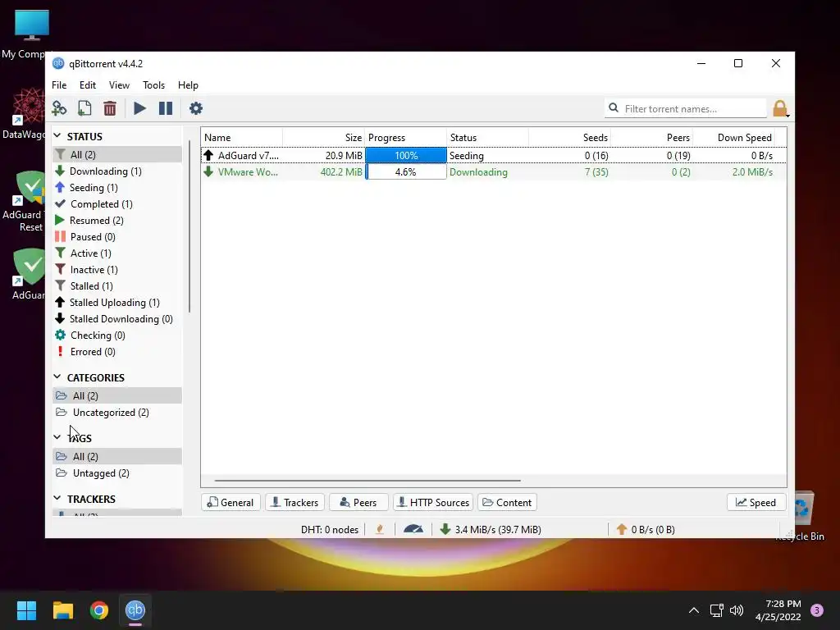Select Stalled Uploading (1) filter

coord(115,303)
